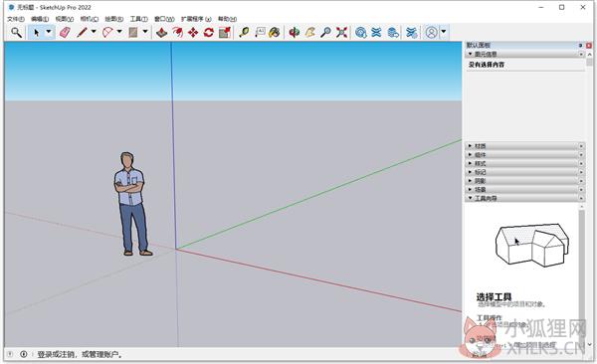The height and width of the screenshot is (364, 597).
Task: Select the Push/Pull tool
Action: click(x=162, y=33)
